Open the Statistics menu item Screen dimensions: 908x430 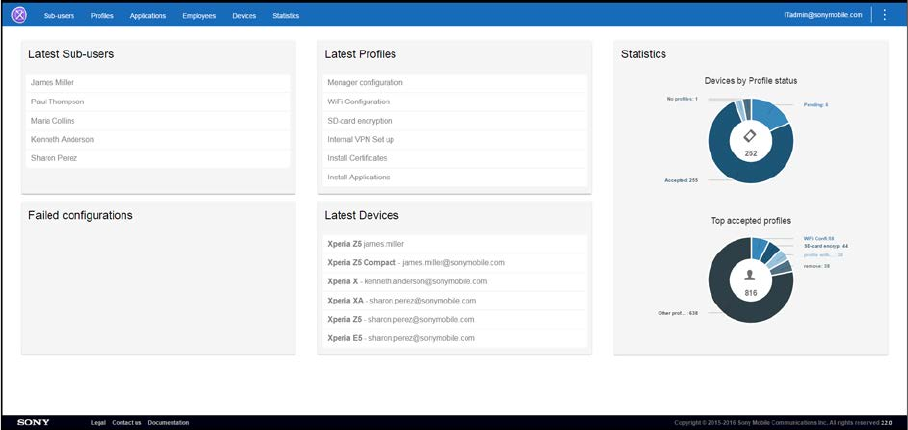pyautogui.click(x=285, y=16)
